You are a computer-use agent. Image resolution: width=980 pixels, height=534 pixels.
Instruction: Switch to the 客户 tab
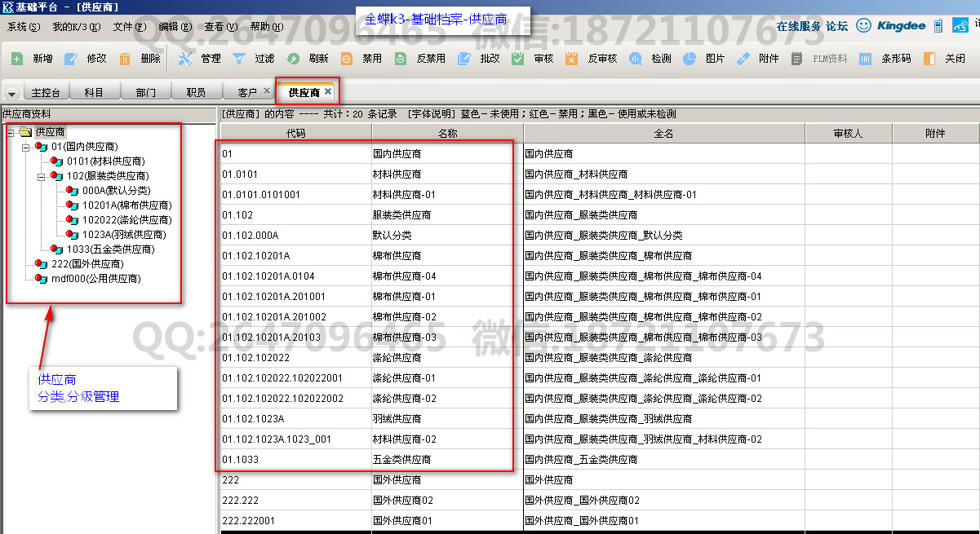247,93
